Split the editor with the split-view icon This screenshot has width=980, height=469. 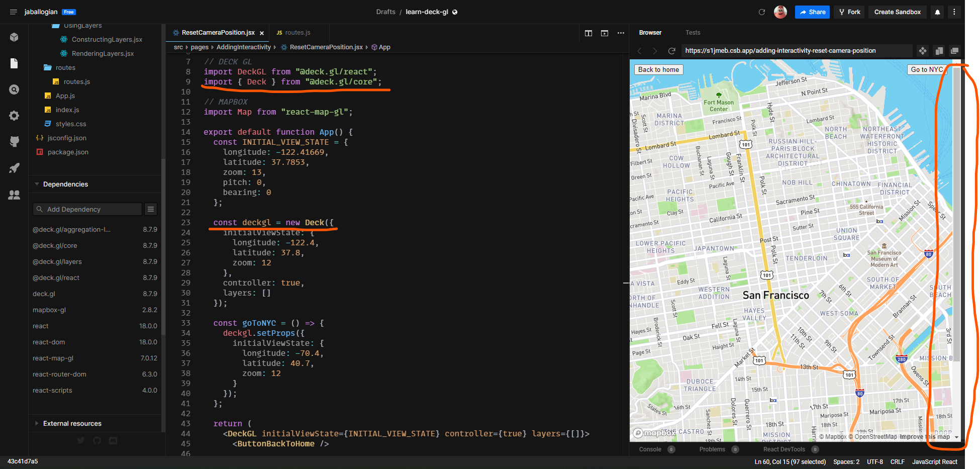(588, 33)
